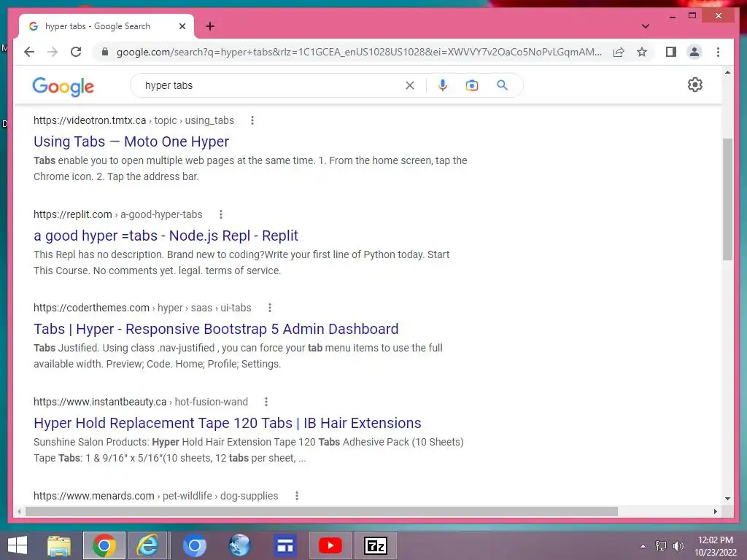Click the forward navigation arrow

[x=53, y=52]
